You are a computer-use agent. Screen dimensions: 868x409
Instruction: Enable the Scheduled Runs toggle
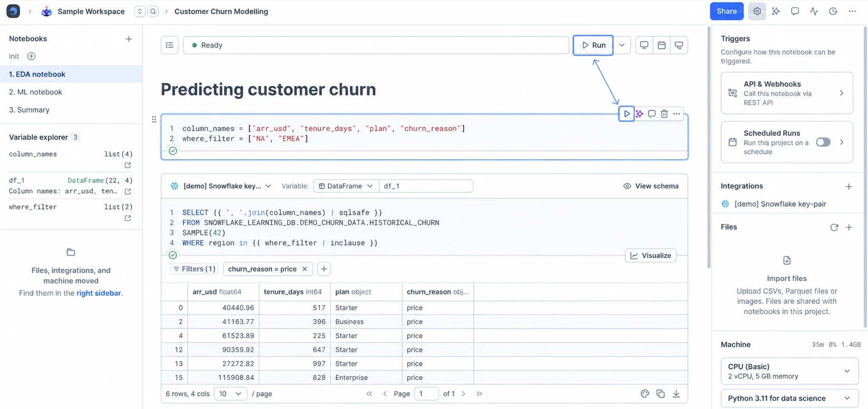tap(823, 142)
